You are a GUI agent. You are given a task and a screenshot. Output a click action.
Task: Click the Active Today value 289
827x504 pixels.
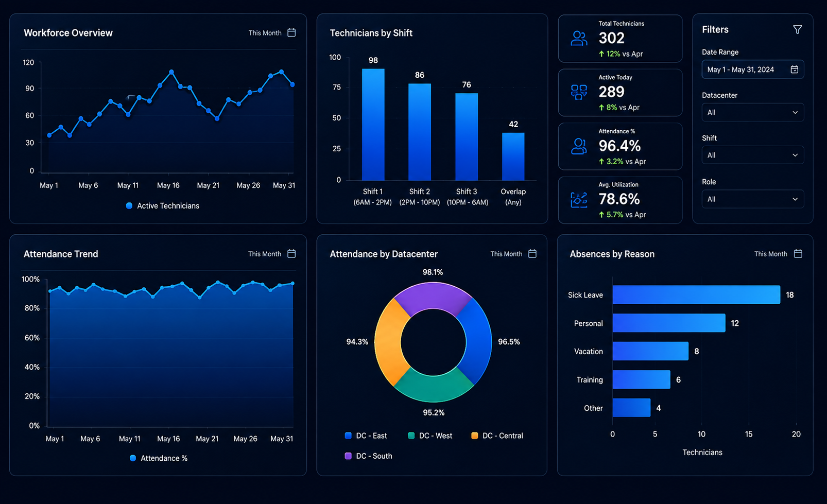pos(611,92)
